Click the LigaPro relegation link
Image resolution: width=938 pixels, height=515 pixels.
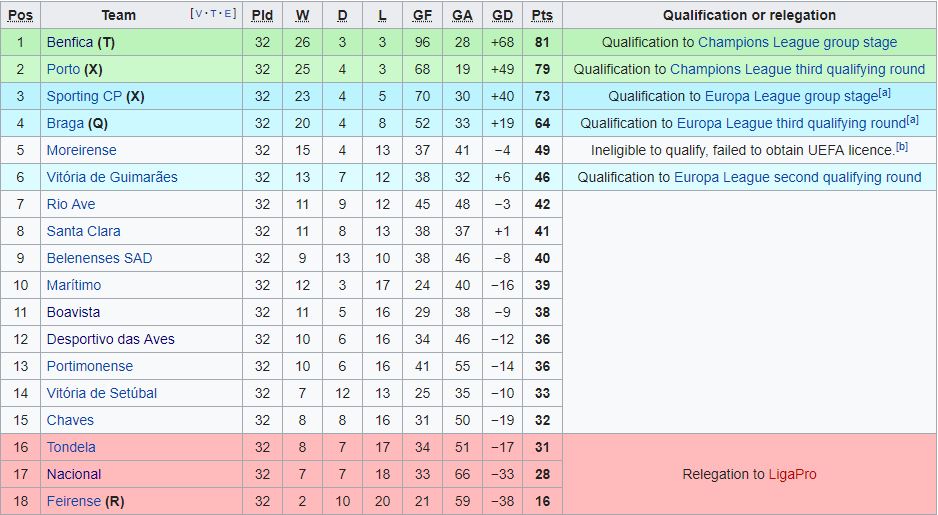pyautogui.click(x=792, y=474)
